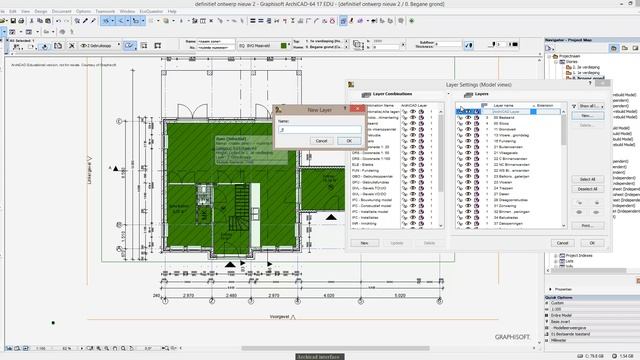Viewport: 640px width, 360px height.
Task: Click the Undo arrow icon
Action: pyautogui.click(x=59, y=21)
